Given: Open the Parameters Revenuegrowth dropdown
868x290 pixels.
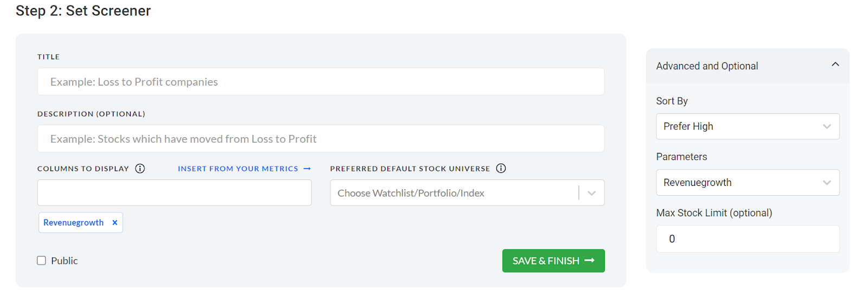Looking at the screenshot, I should tap(748, 183).
